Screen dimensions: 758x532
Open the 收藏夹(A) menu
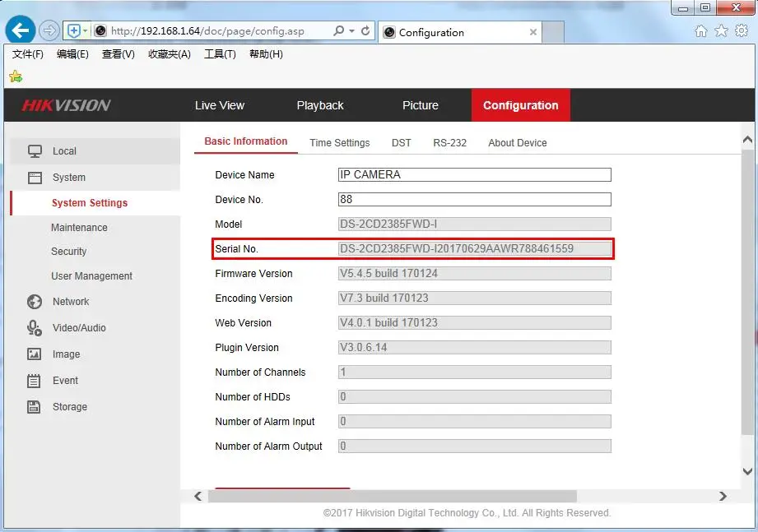pos(170,54)
